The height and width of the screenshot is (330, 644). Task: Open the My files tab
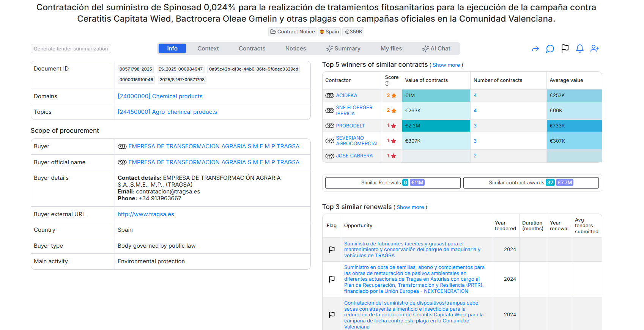tap(391, 49)
